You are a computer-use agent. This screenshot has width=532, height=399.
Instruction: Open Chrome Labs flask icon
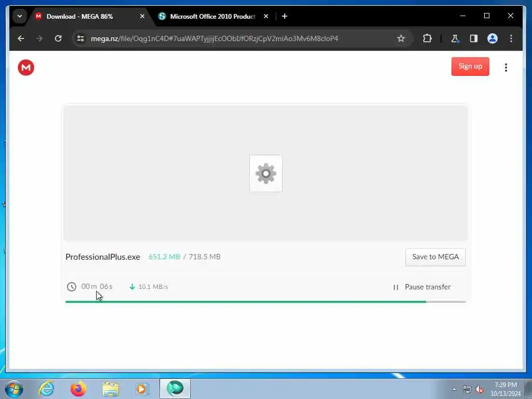click(455, 38)
